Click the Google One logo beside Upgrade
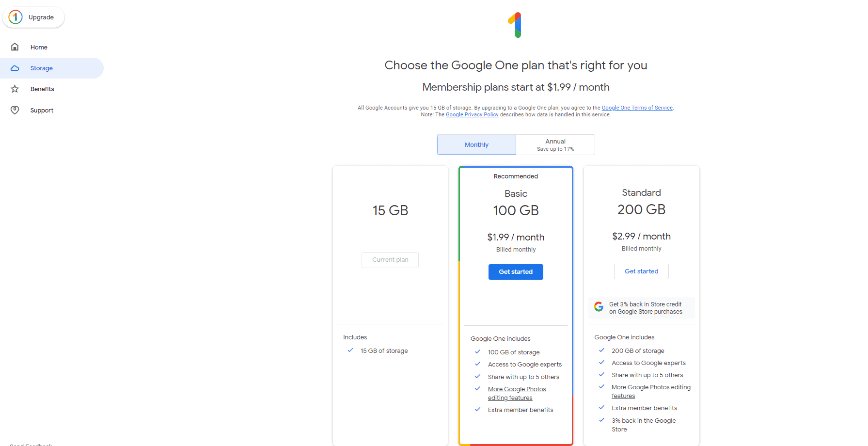 [x=16, y=17]
